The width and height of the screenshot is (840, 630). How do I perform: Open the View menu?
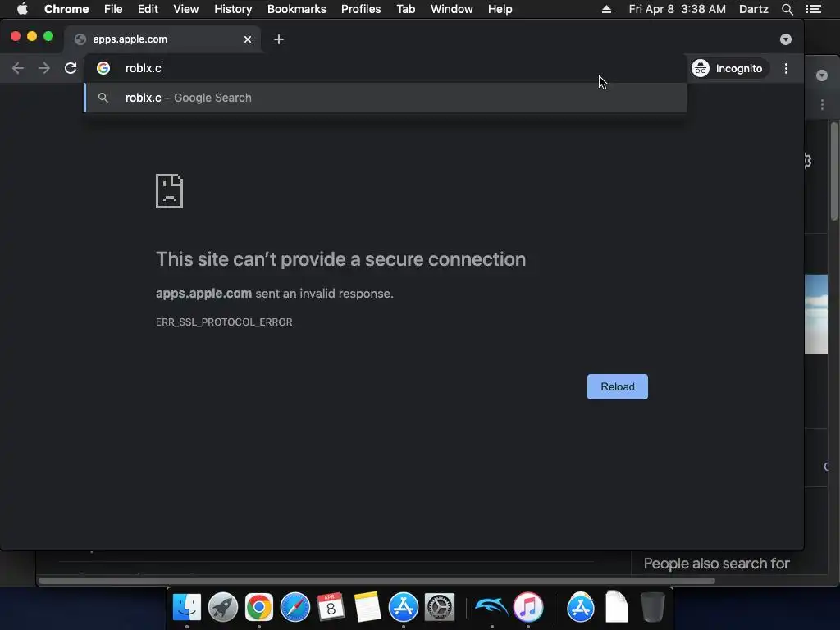click(x=186, y=9)
